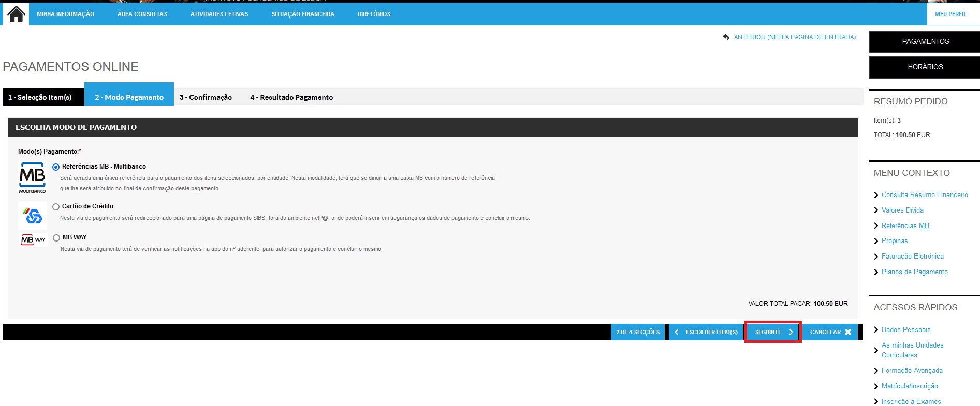
Task: Click the Multibanco MB logo
Action: coord(33,178)
